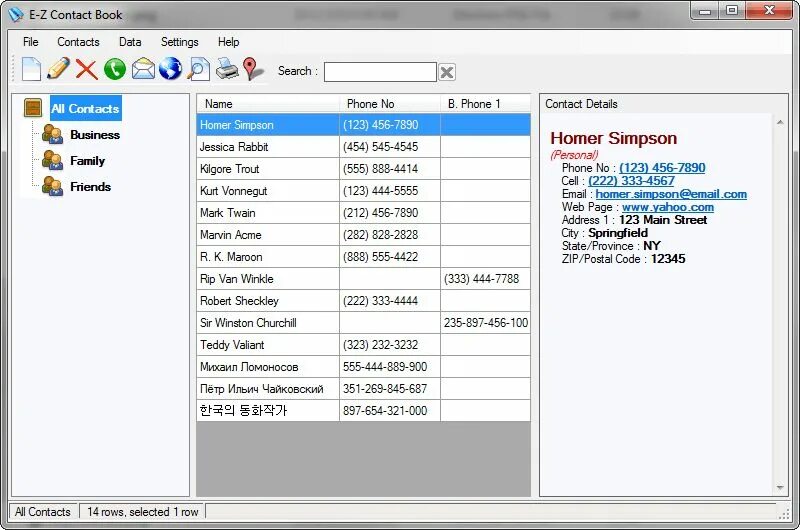Open the www.yahoo.com web page link
Image resolution: width=800 pixels, height=530 pixels.
tap(668, 207)
